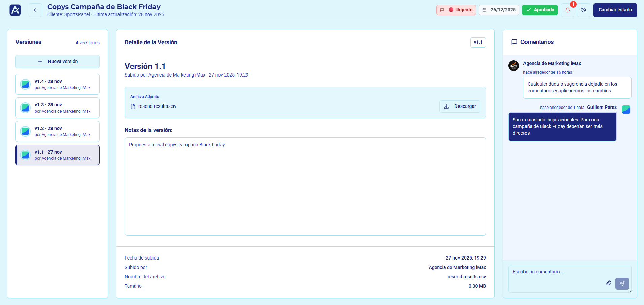
Task: Click the Aprobado status toggle
Action: coord(540,10)
